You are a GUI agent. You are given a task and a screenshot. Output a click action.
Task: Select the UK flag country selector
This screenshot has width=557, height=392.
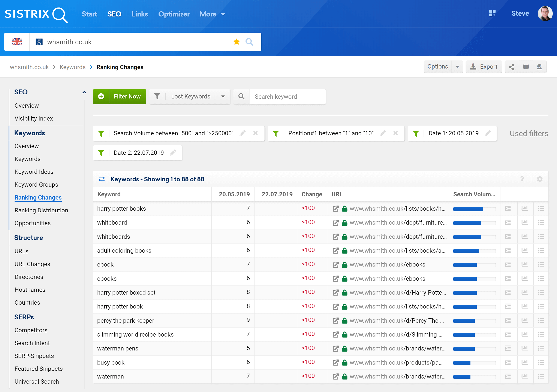pos(17,42)
